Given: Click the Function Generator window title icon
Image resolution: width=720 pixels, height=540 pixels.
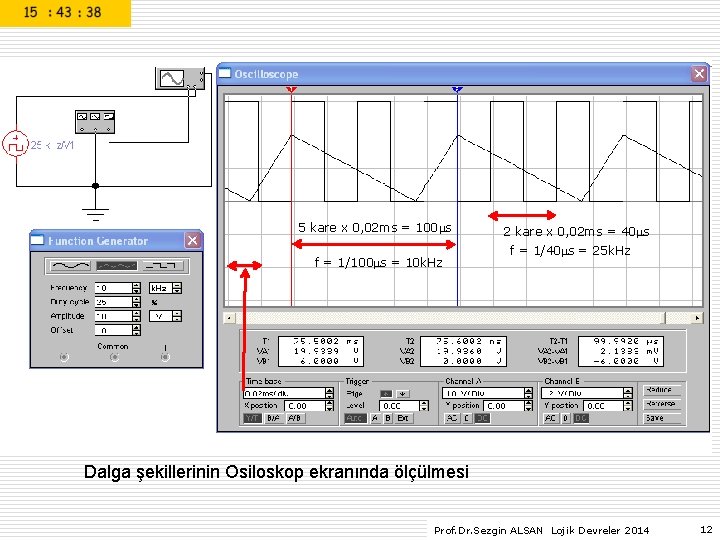Looking at the screenshot, I should click(38, 240).
